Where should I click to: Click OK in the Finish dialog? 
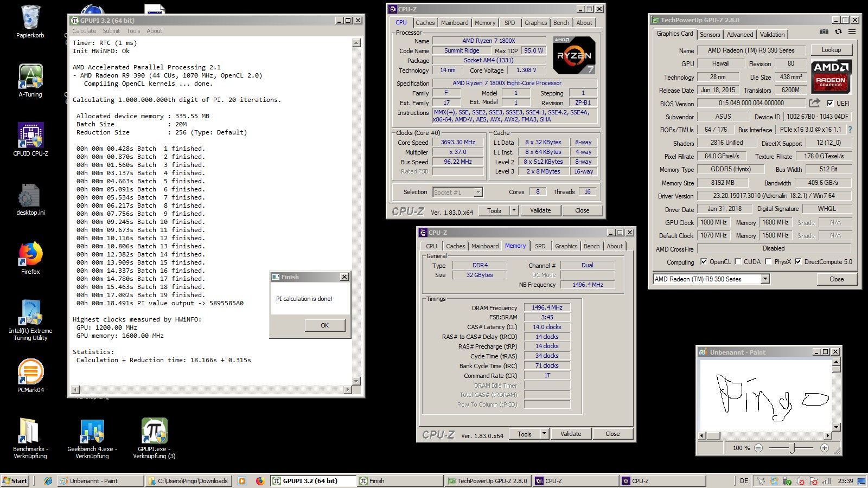coord(324,325)
